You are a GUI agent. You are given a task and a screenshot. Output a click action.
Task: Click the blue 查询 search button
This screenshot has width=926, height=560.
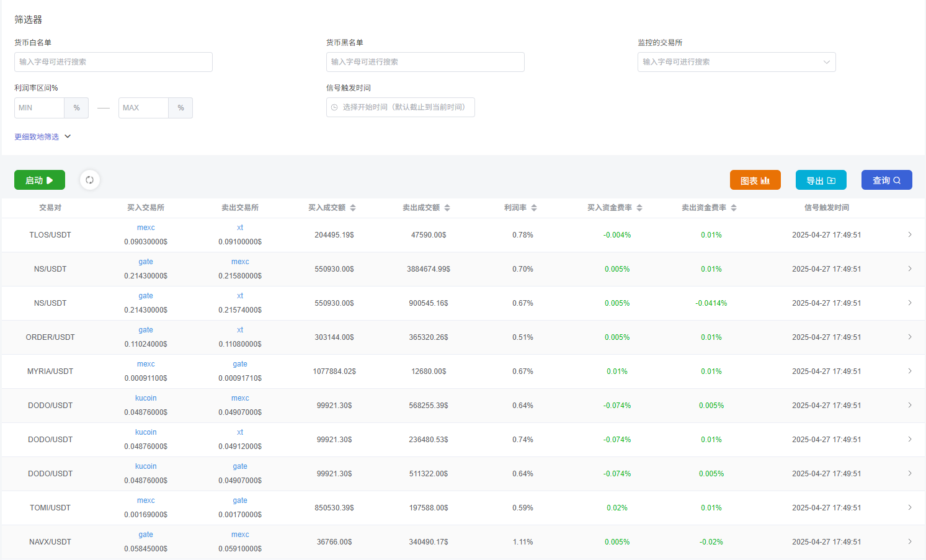tap(886, 180)
